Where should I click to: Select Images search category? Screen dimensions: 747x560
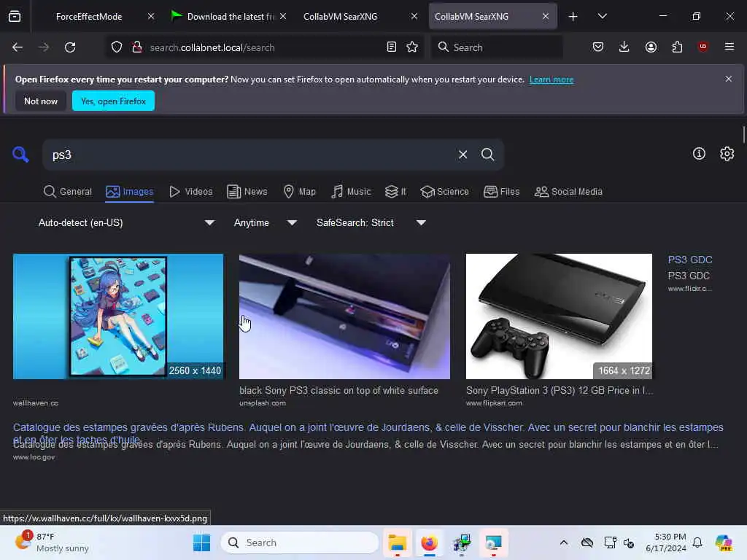coord(130,192)
